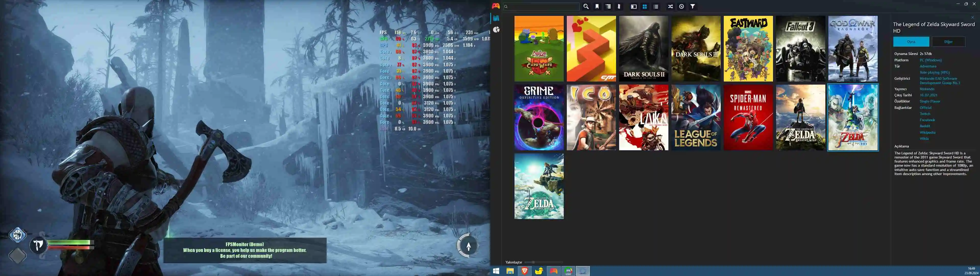980x276 pixels.
Task: Click the game title in details panel
Action: coord(934,27)
